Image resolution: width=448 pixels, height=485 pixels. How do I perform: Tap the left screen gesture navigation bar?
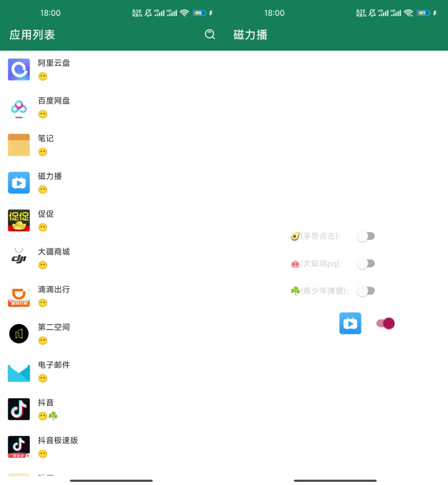coord(111,480)
